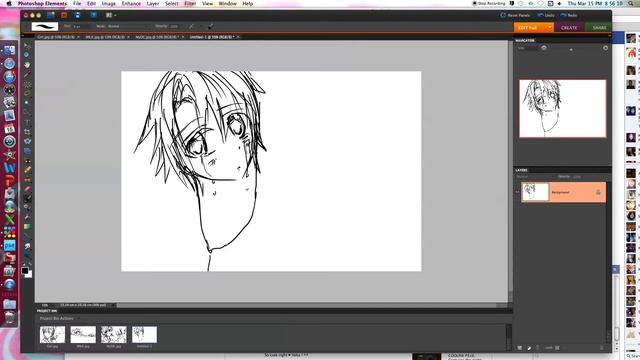Switch to the CREATE tab
Screen dimensions: 640x360
tap(569, 27)
